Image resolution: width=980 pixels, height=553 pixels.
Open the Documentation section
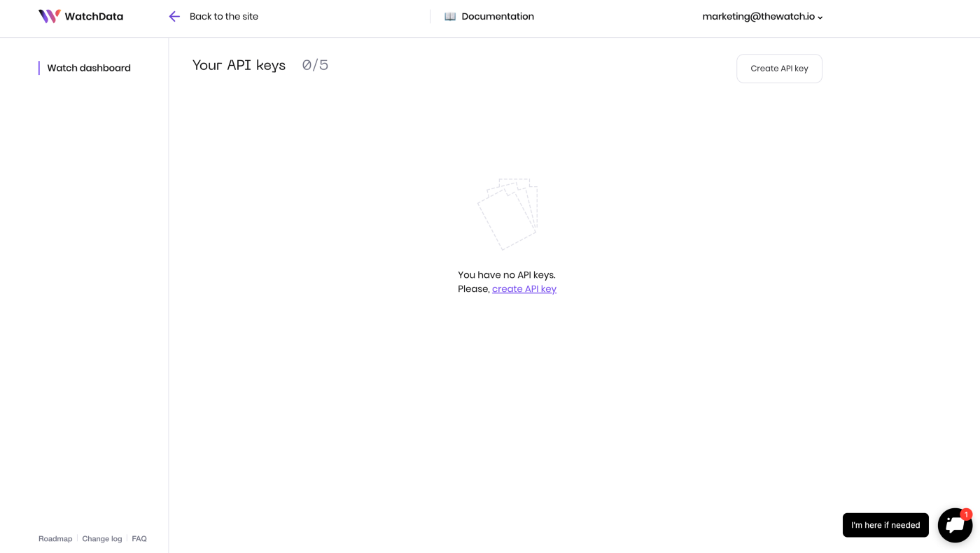pos(498,15)
